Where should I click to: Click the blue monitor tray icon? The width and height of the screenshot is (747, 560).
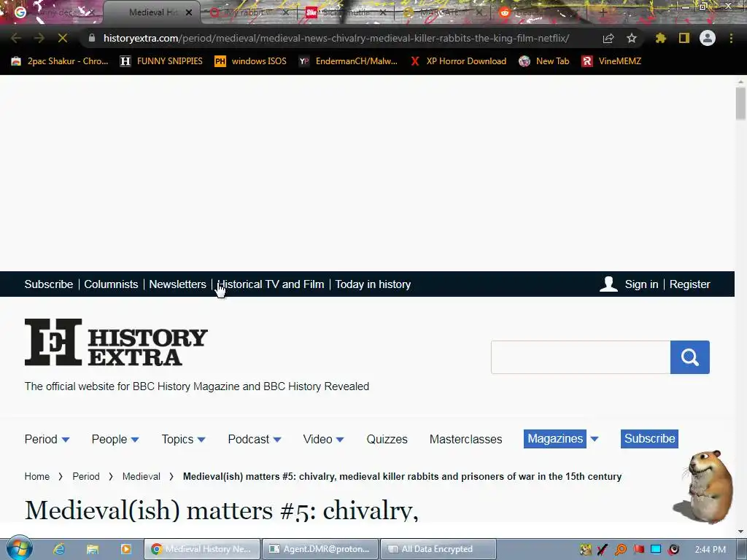(x=656, y=549)
